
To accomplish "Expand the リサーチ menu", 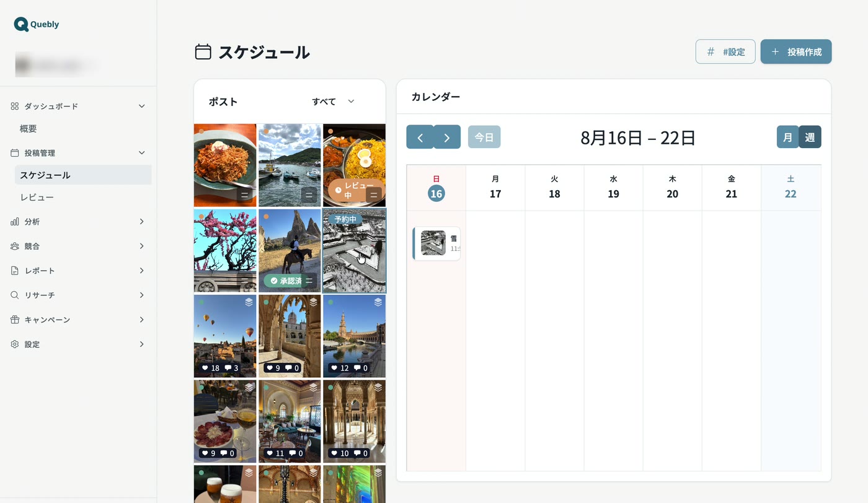I will click(141, 295).
